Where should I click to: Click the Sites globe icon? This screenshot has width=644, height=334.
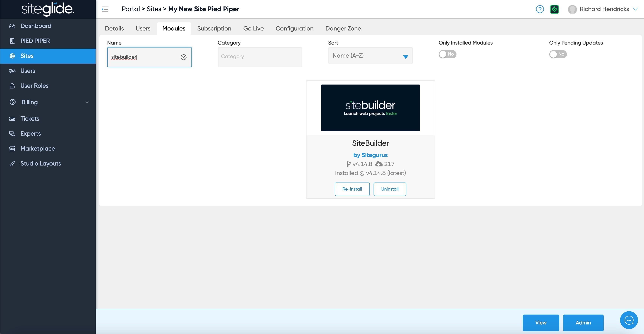pos(12,56)
